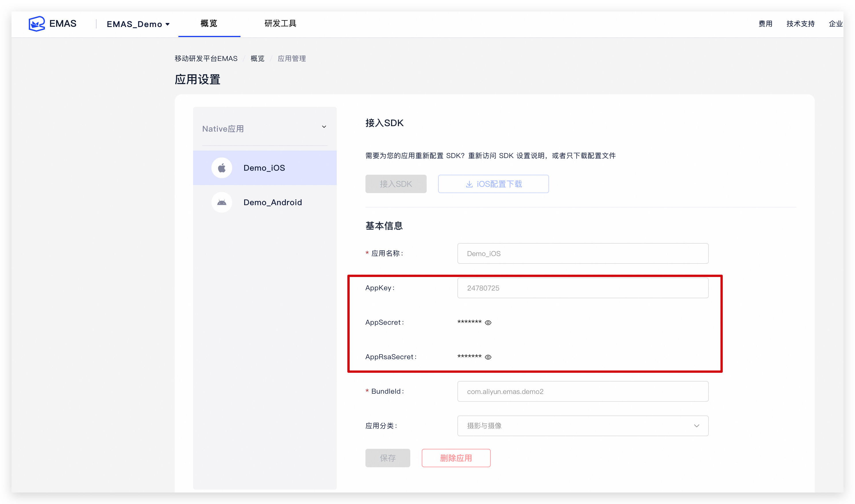
Task: Switch to the 研发工具 tab
Action: pos(280,24)
